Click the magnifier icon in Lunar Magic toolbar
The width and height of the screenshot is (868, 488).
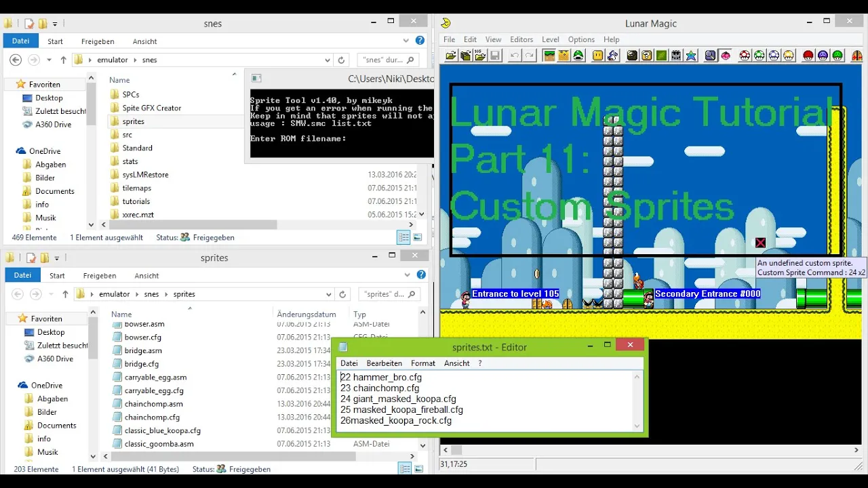pyautogui.click(x=711, y=56)
